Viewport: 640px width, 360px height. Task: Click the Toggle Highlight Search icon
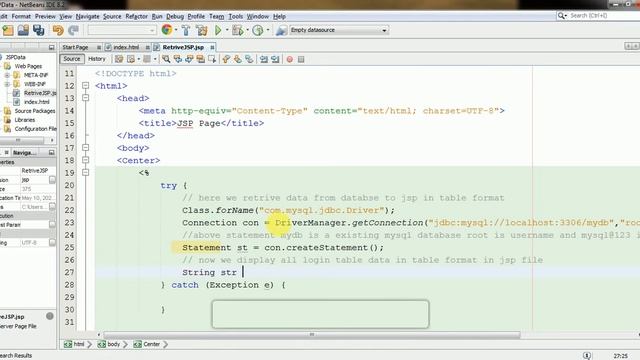[x=200, y=59]
